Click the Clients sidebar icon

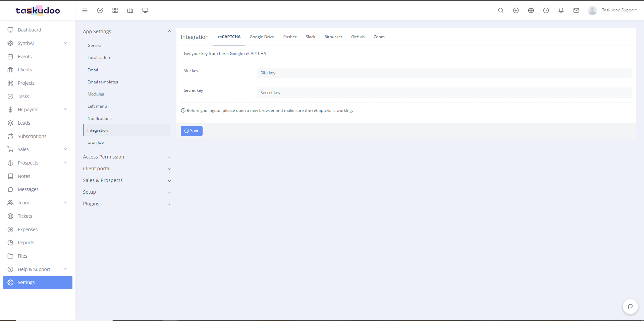[10, 70]
